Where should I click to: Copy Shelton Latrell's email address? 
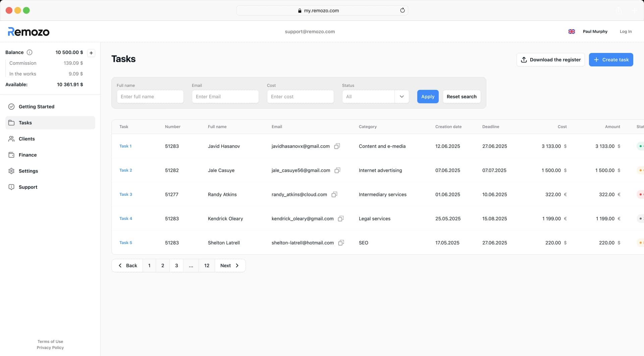341,243
